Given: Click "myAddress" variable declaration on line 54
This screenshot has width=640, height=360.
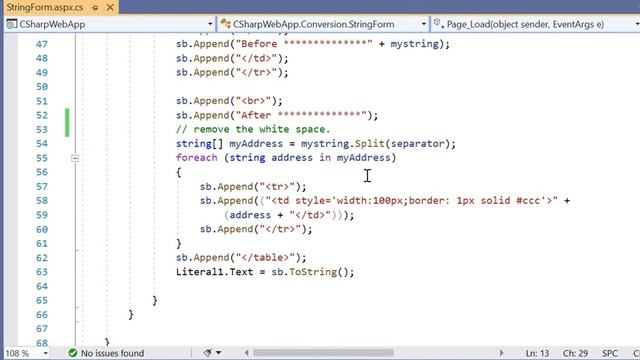Looking at the screenshot, I should (x=256, y=144).
